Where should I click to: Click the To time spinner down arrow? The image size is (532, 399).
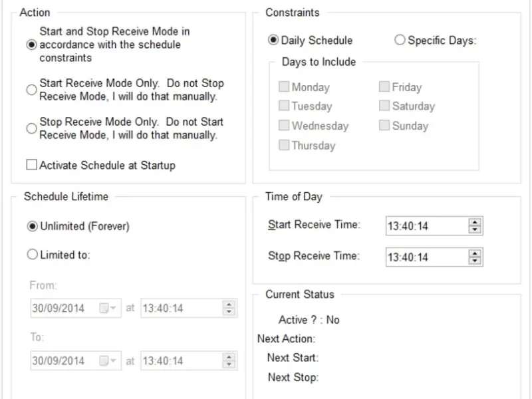229,365
